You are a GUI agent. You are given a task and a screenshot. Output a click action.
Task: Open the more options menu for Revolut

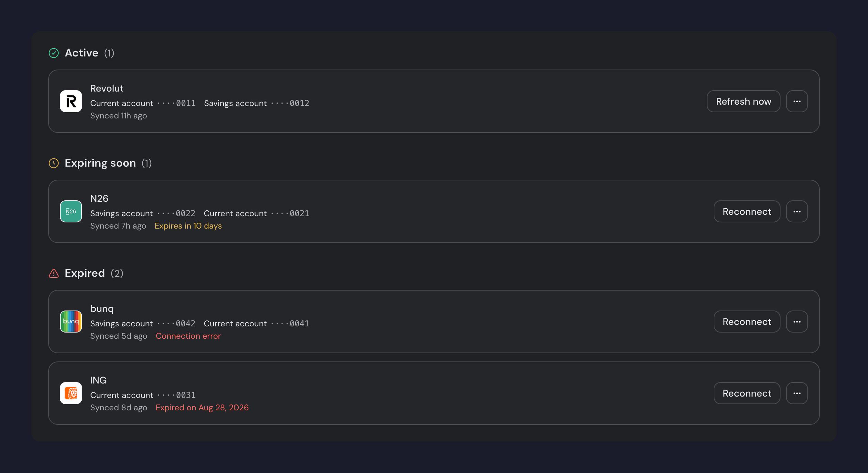(x=797, y=101)
